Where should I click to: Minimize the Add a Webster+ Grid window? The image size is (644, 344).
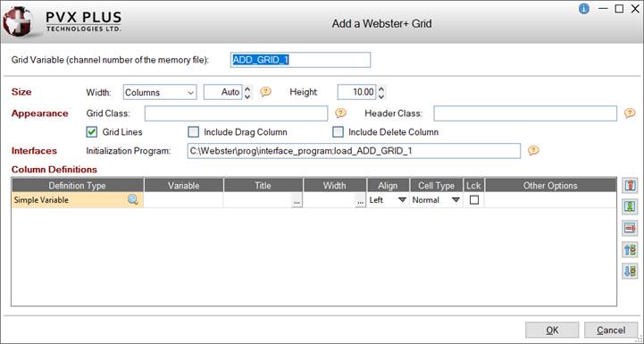coord(603,9)
